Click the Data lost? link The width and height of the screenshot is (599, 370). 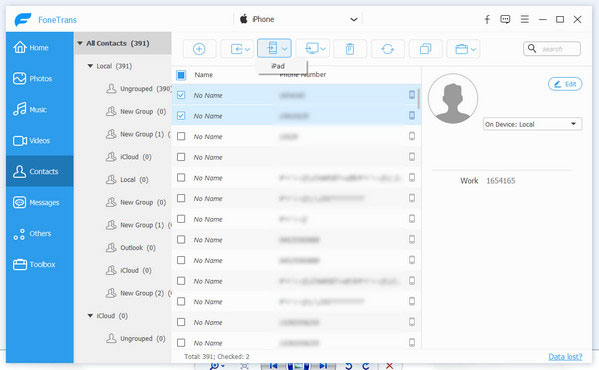coord(565,357)
